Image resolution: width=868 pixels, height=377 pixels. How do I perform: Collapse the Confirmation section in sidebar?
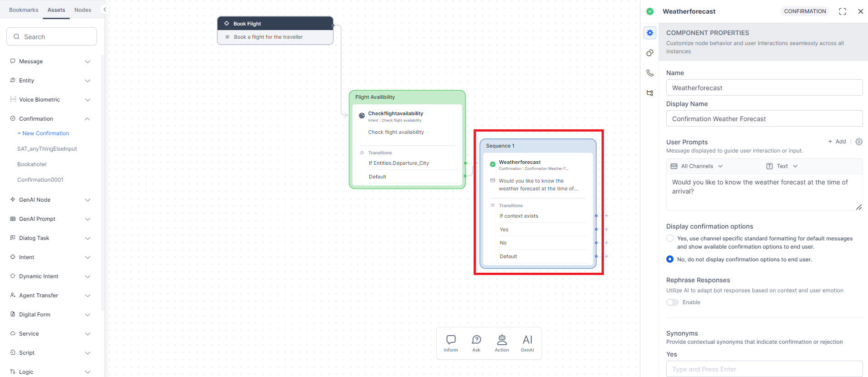click(87, 119)
